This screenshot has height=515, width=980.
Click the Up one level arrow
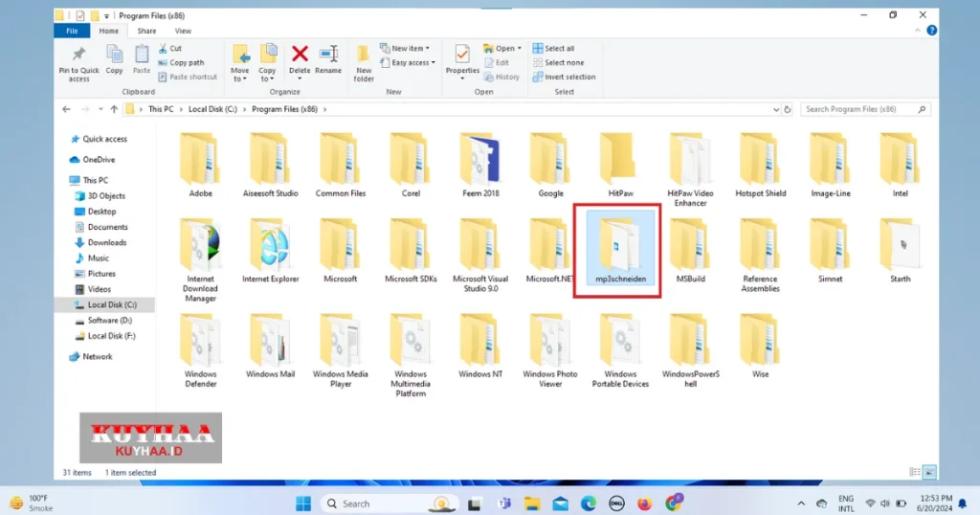(x=114, y=109)
